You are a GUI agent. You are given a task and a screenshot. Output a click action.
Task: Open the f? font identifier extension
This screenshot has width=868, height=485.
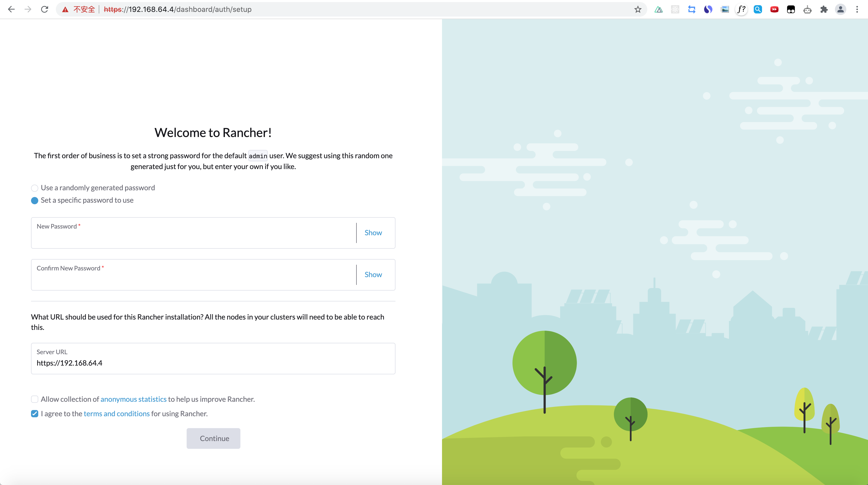741,10
